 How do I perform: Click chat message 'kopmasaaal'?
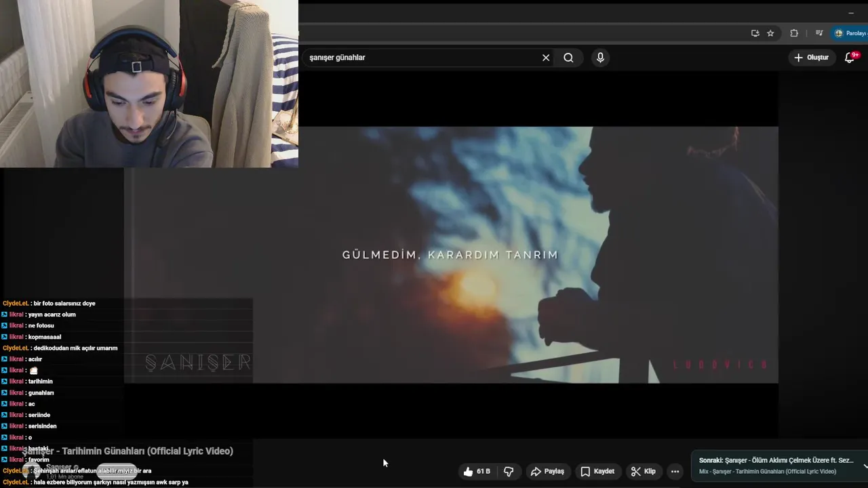(x=45, y=337)
